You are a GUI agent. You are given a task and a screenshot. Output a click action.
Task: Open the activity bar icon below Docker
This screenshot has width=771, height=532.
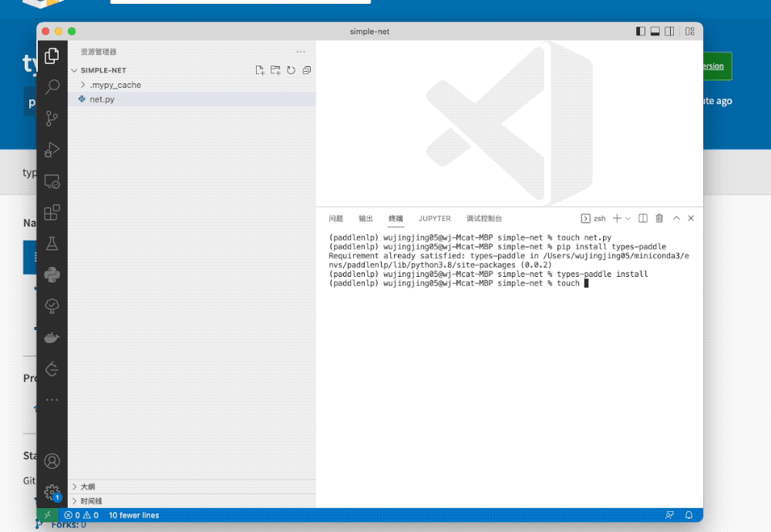(x=52, y=369)
